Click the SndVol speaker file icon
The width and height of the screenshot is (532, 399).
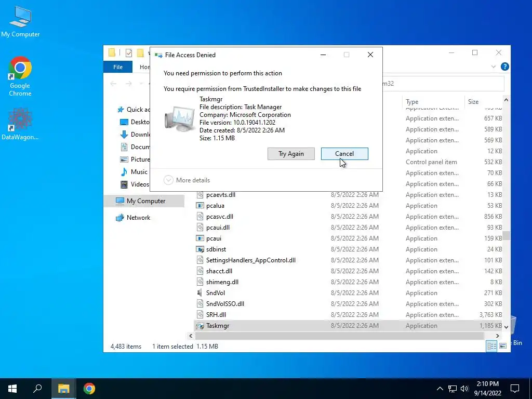(200, 293)
